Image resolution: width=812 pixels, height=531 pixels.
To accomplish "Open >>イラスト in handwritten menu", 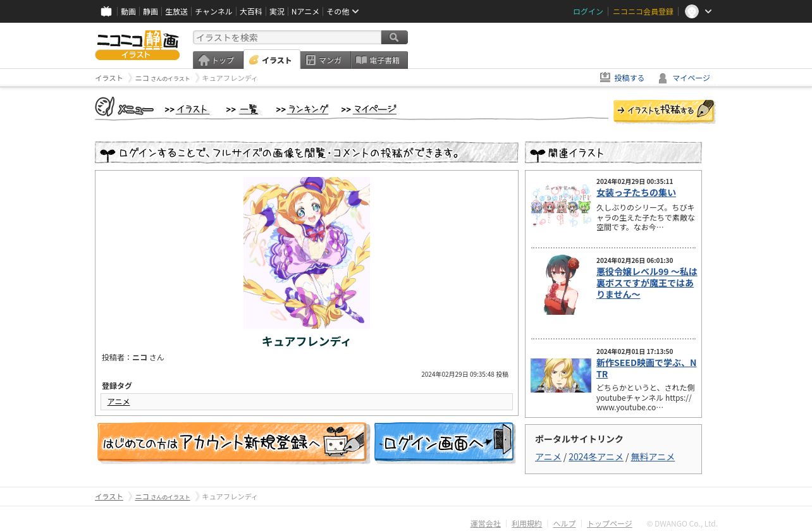I will [187, 109].
